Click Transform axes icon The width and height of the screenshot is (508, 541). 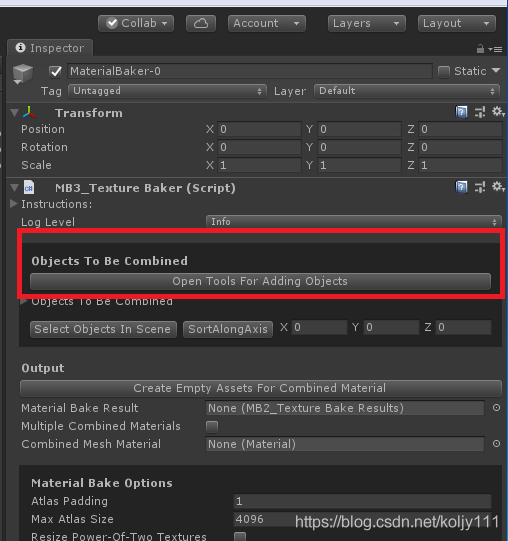29,112
